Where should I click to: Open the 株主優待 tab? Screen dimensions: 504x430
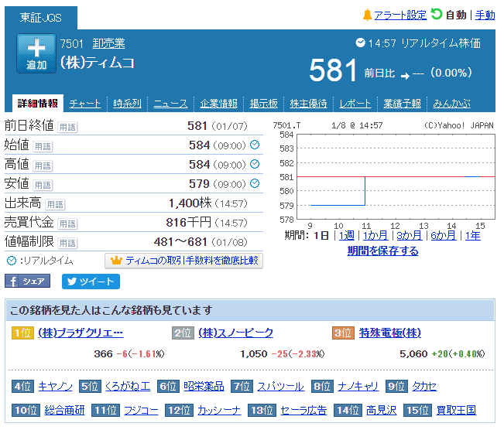coord(308,104)
